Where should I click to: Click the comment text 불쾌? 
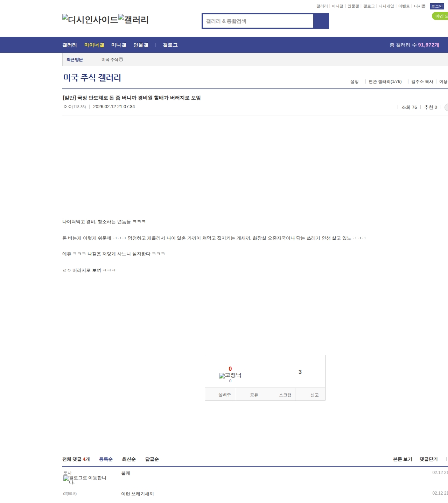click(126, 473)
